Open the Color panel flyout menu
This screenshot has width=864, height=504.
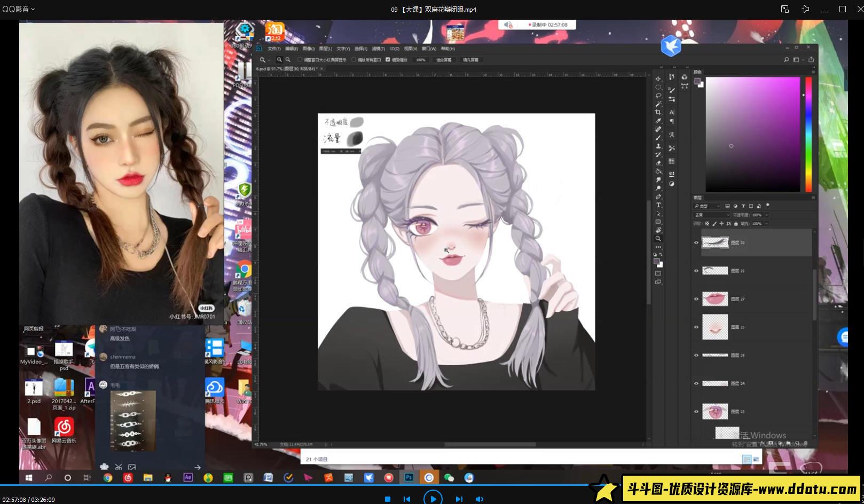[x=813, y=72]
